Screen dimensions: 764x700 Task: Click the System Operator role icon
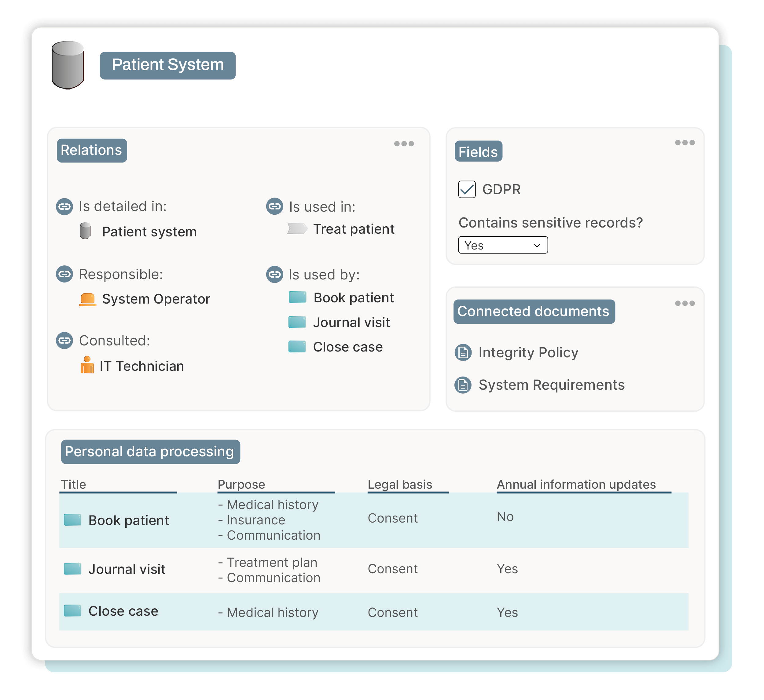pyautogui.click(x=87, y=299)
